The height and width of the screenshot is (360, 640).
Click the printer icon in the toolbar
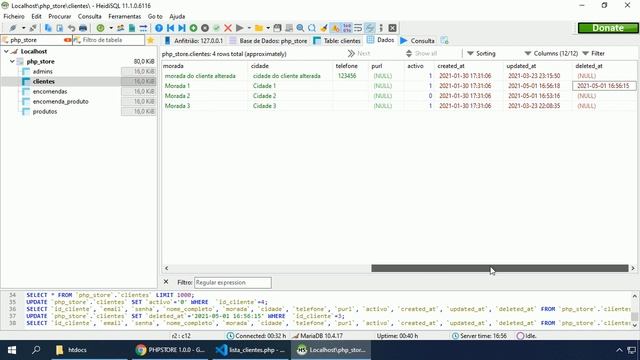coord(83,28)
